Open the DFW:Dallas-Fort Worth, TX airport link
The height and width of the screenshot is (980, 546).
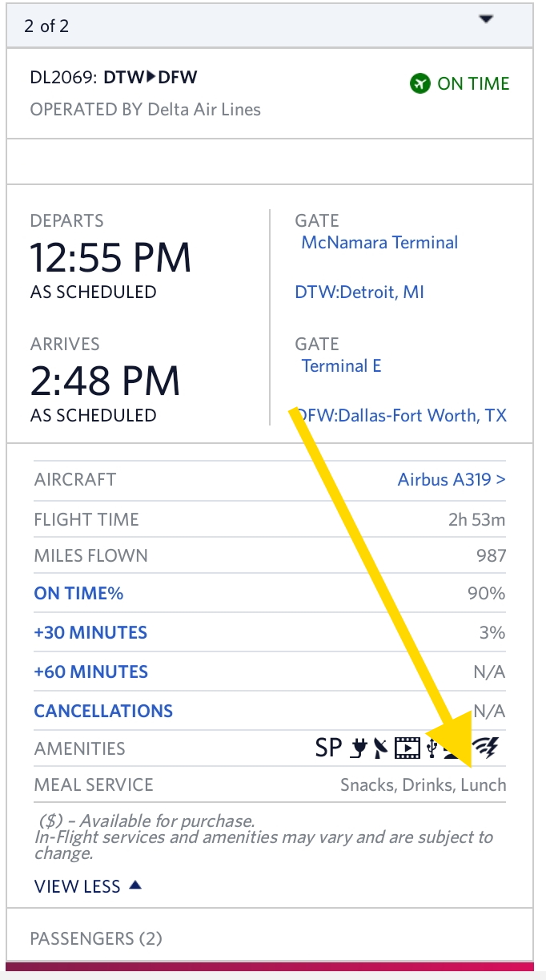[x=401, y=416]
